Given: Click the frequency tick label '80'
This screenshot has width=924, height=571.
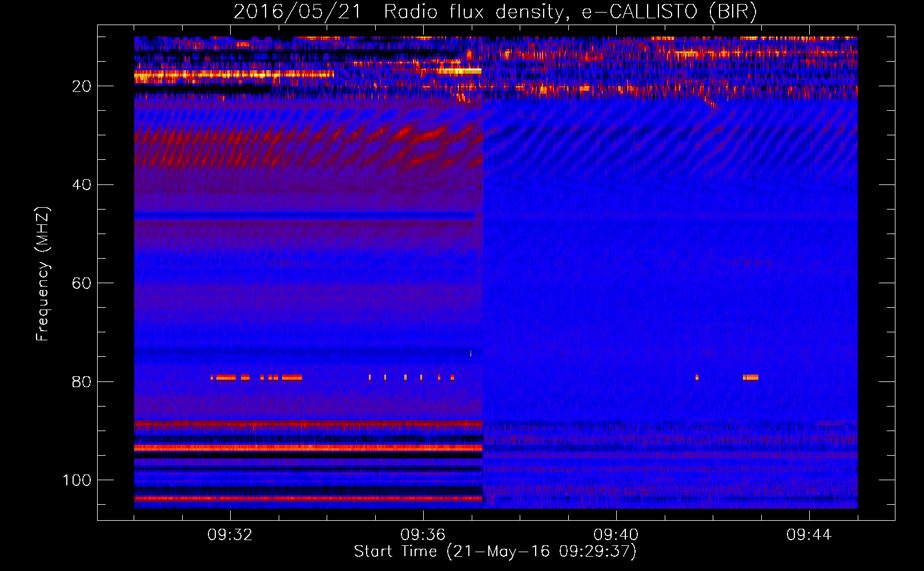Looking at the screenshot, I should coord(82,382).
